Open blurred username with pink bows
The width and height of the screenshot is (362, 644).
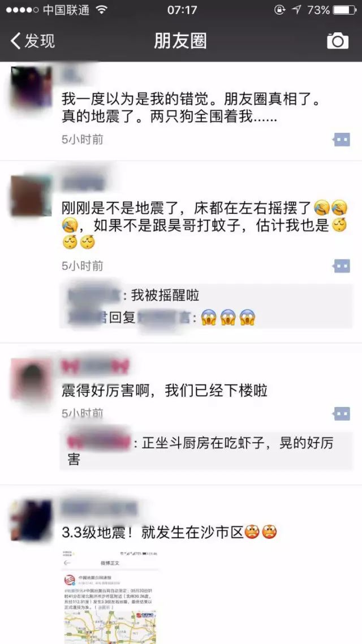pyautogui.click(x=96, y=366)
